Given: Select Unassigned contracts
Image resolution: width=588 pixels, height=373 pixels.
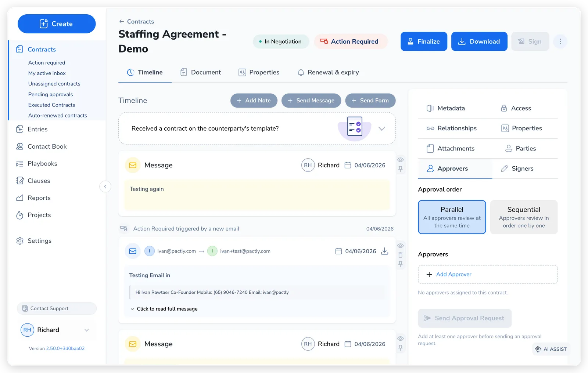Looking at the screenshot, I should (x=54, y=84).
